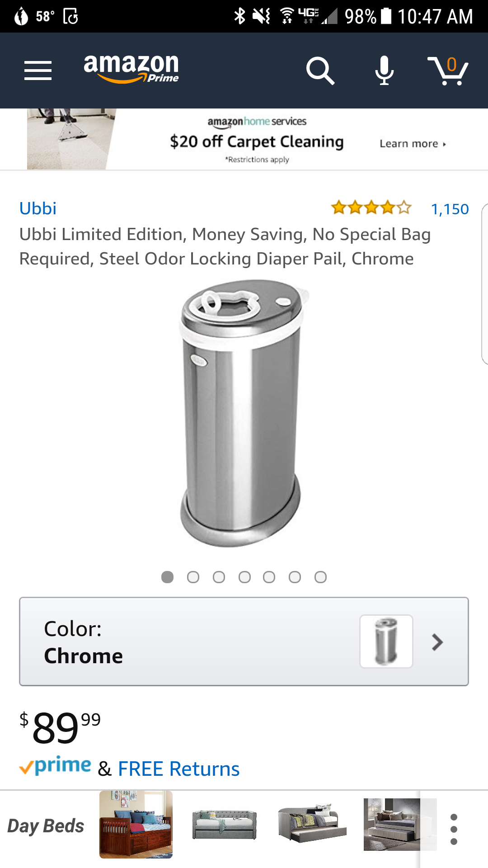
Task: Open the three-dot overflow menu
Action: 454,830
